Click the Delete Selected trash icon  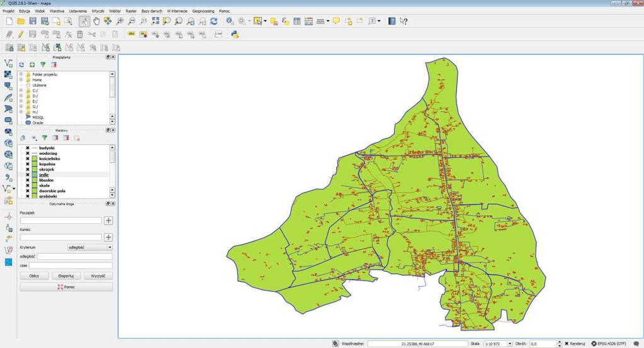[80, 35]
